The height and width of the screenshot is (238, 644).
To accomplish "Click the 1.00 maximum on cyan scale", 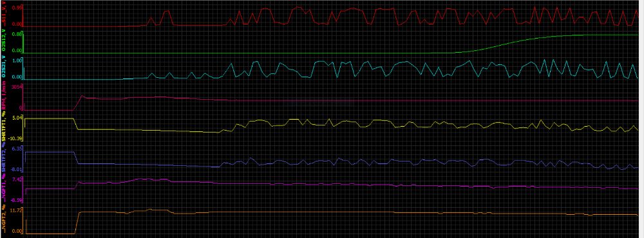I will (17, 60).
